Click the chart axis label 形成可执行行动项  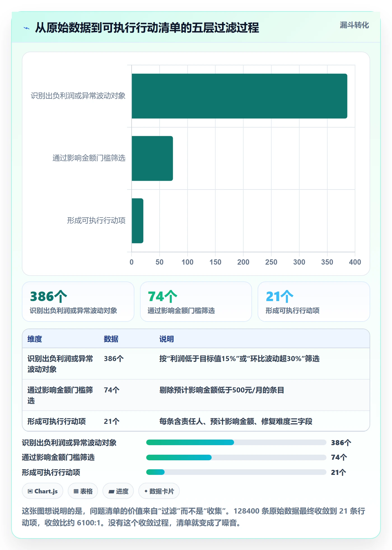point(96,220)
